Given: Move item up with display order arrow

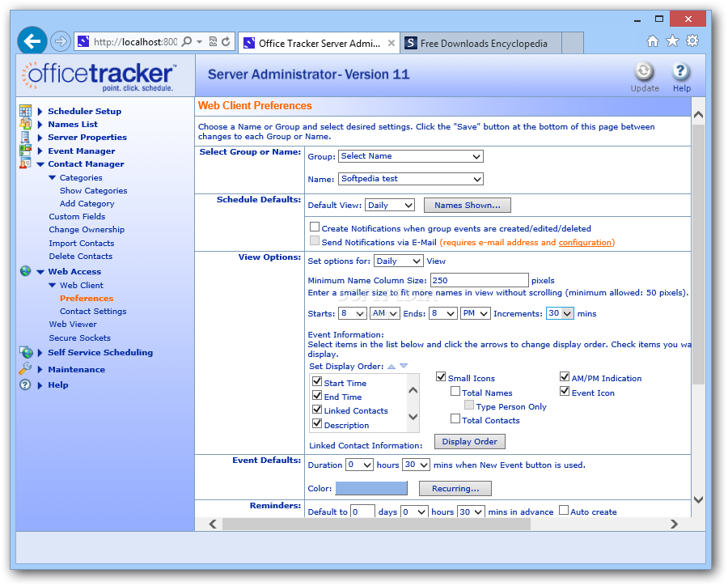Looking at the screenshot, I should [392, 367].
